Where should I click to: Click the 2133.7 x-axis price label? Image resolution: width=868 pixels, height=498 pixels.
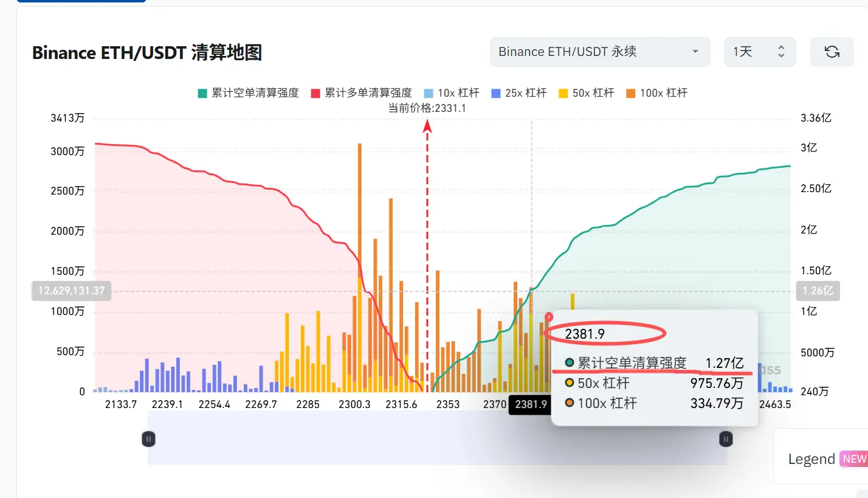[x=121, y=404]
